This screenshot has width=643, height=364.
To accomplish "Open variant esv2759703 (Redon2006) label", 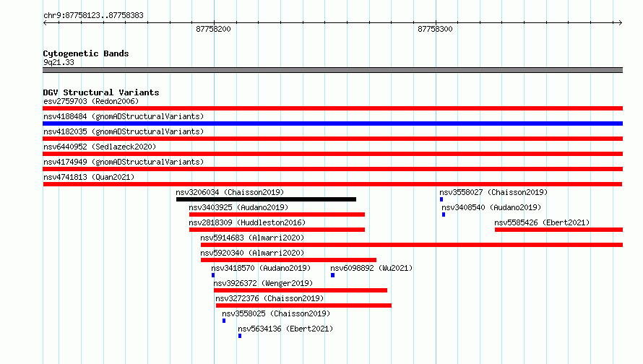I will [x=91, y=101].
